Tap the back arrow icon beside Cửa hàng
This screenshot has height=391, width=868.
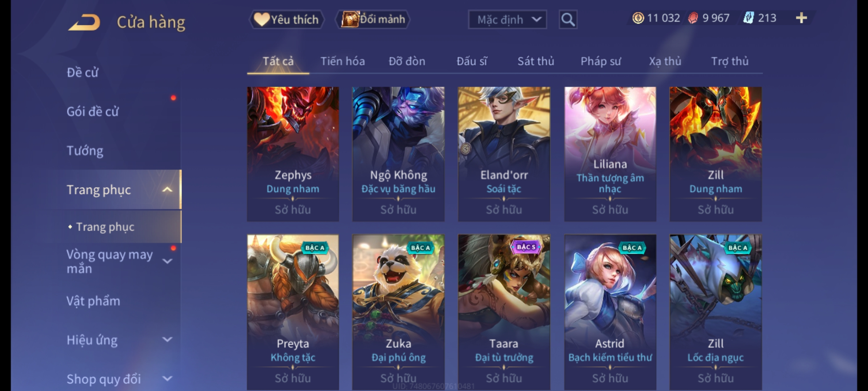[x=84, y=22]
